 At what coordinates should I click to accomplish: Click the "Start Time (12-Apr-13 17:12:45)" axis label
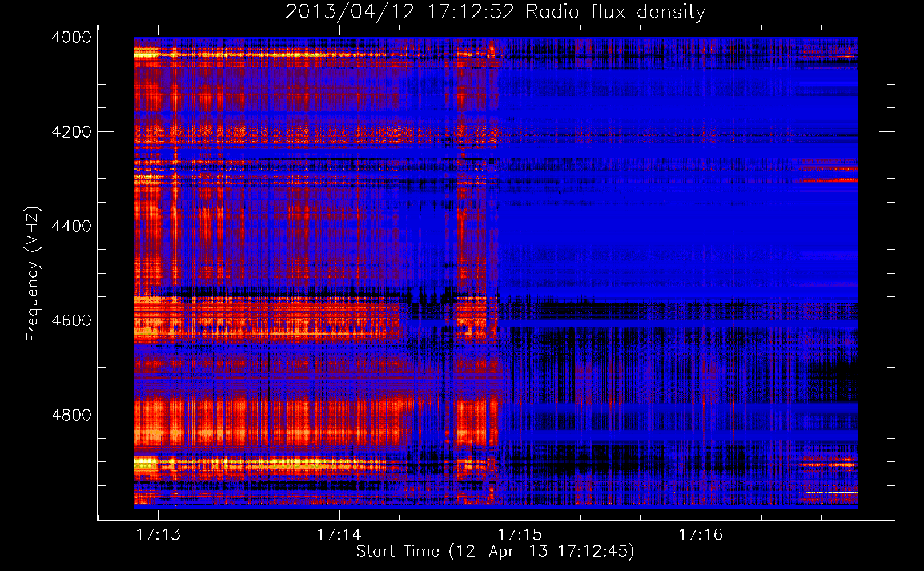pos(495,551)
